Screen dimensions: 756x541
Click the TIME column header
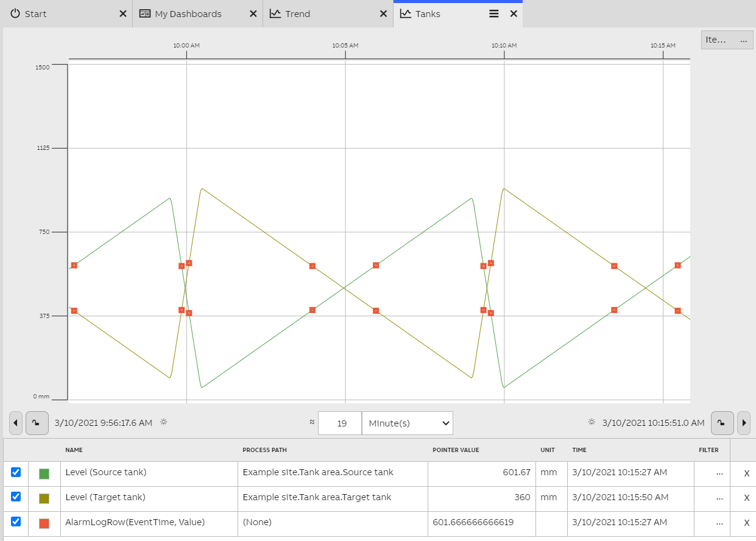point(579,450)
